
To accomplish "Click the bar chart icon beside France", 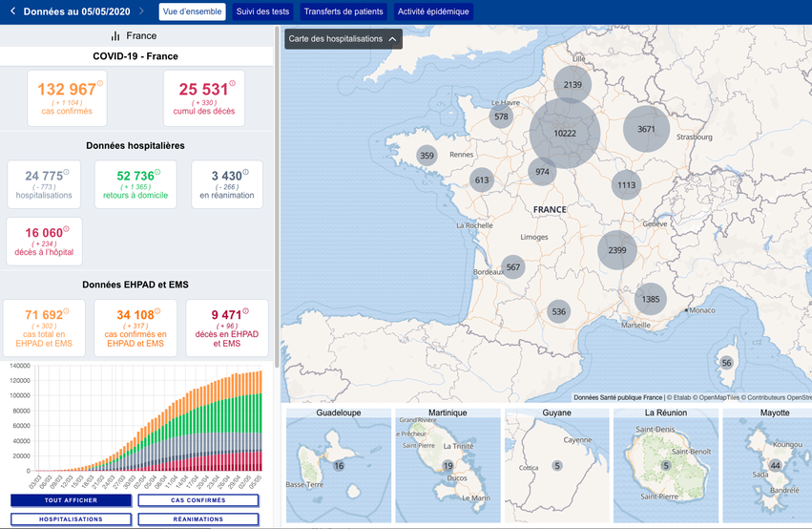I will click(115, 35).
